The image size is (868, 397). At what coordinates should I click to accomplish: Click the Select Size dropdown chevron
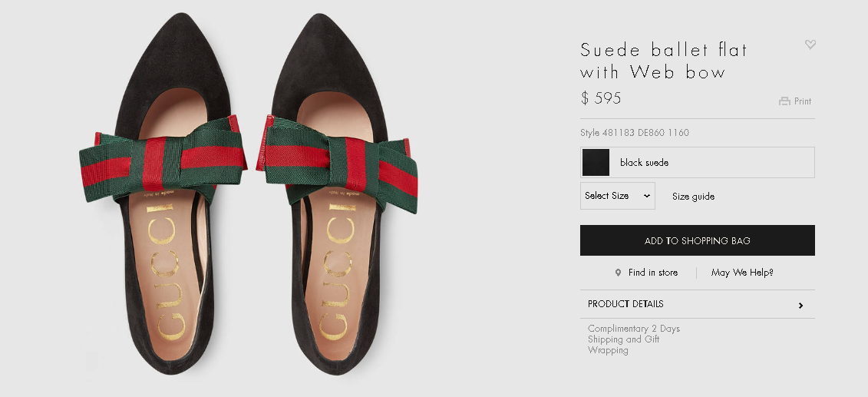point(646,196)
